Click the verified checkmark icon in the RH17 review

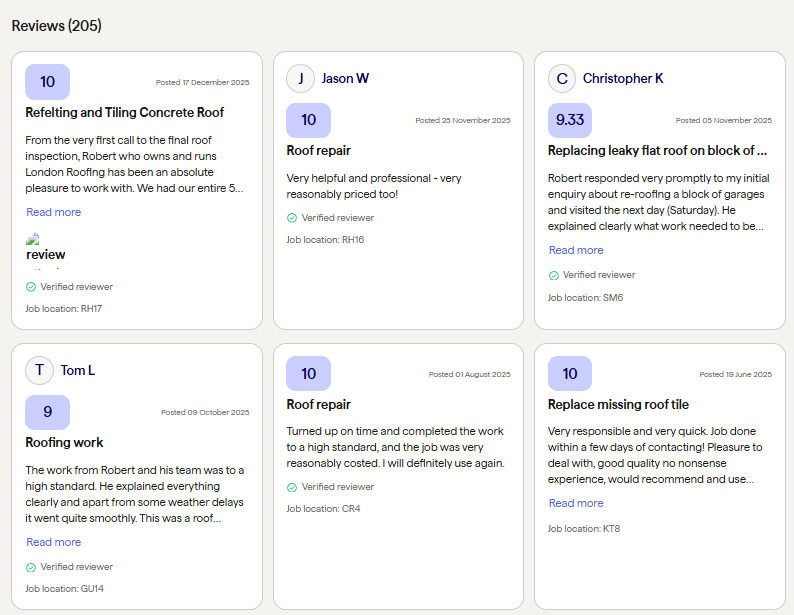pyautogui.click(x=31, y=287)
